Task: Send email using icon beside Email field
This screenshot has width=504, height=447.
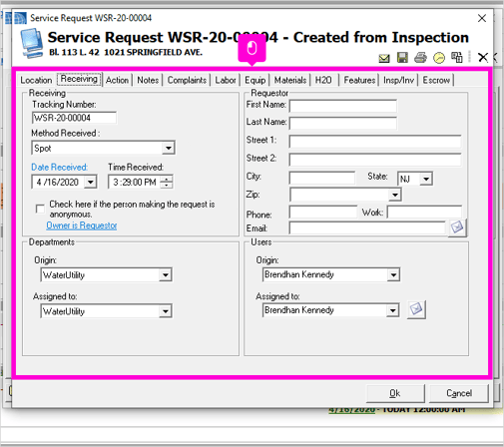Action: pyautogui.click(x=457, y=227)
